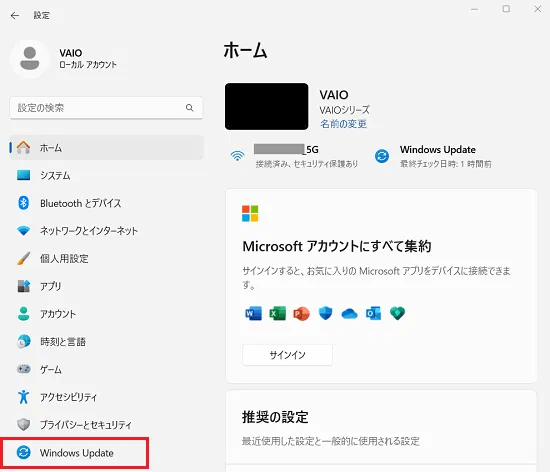Click the VAIO ローカル アカウント profile name
The height and width of the screenshot is (472, 550).
(88, 59)
